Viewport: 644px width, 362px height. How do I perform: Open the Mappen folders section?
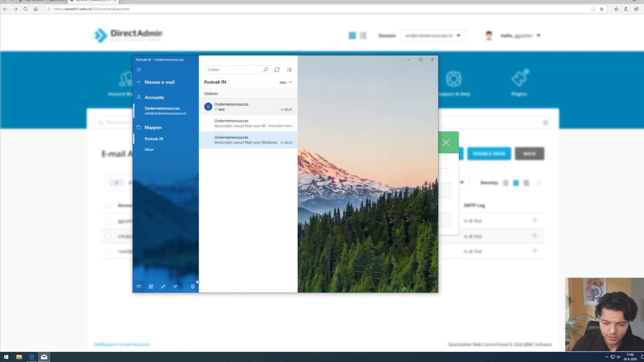(149, 127)
